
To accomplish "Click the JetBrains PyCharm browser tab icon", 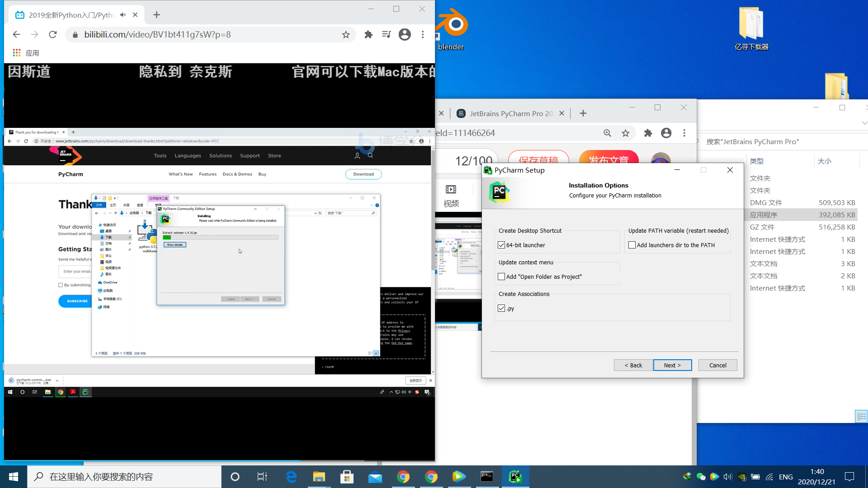I will 462,113.
